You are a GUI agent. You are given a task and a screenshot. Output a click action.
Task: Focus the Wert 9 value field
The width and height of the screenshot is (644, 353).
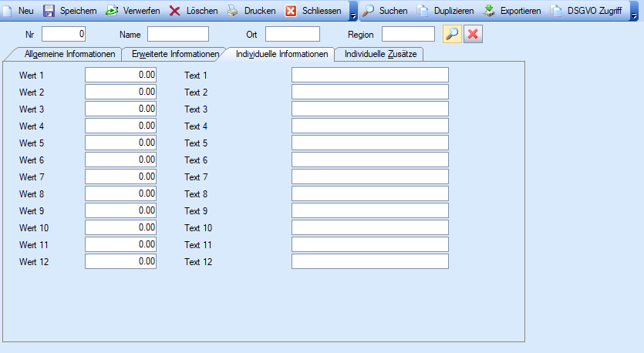[x=121, y=210]
